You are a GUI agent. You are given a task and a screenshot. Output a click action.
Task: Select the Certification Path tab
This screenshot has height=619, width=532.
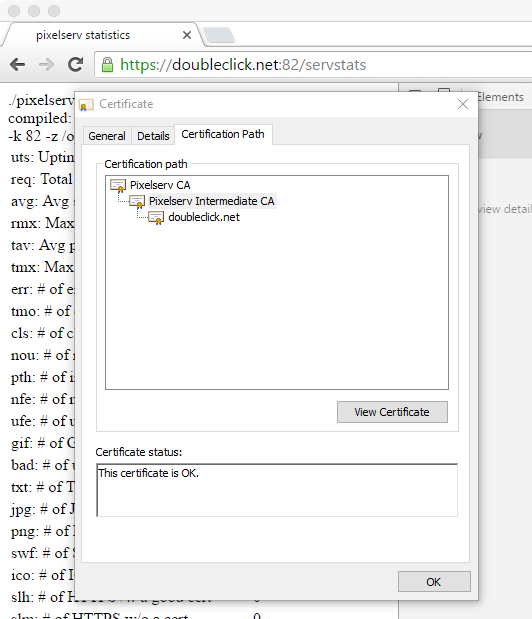point(223,134)
